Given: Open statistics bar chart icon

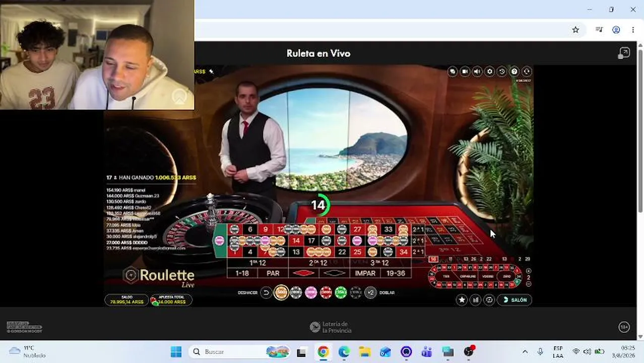Looking at the screenshot, I should [x=475, y=300].
